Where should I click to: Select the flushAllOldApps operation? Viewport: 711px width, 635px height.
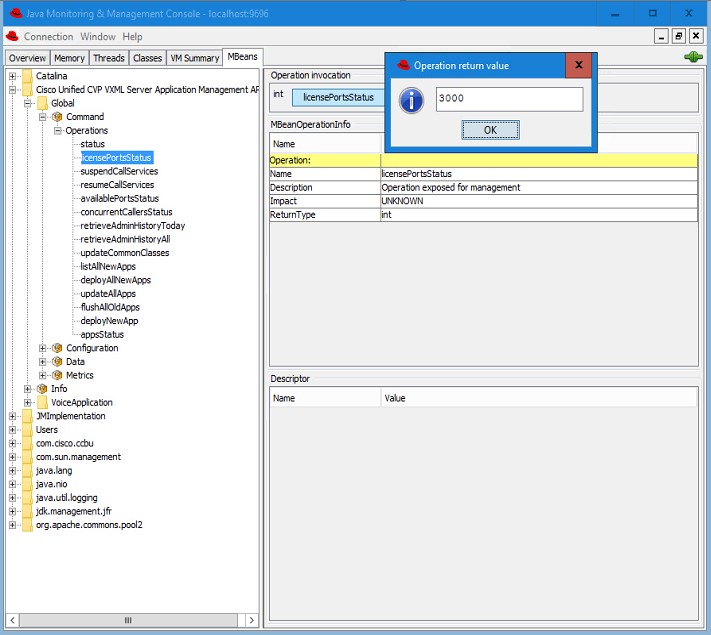pyautogui.click(x=110, y=308)
